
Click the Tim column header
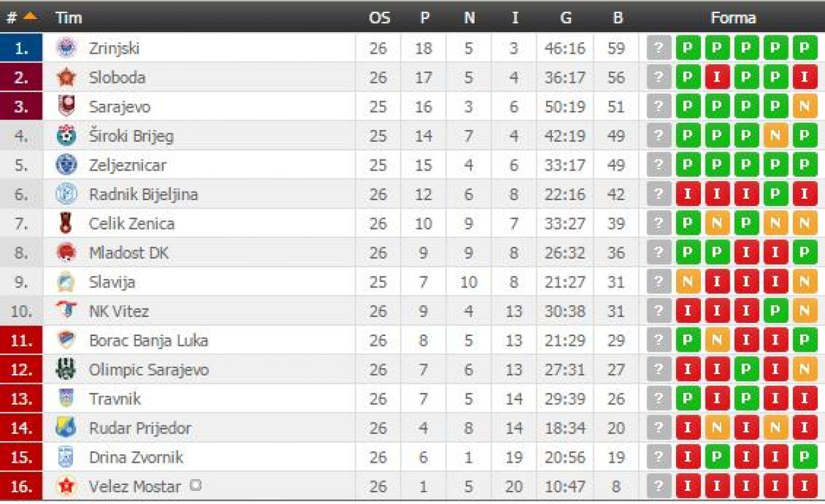69,18
